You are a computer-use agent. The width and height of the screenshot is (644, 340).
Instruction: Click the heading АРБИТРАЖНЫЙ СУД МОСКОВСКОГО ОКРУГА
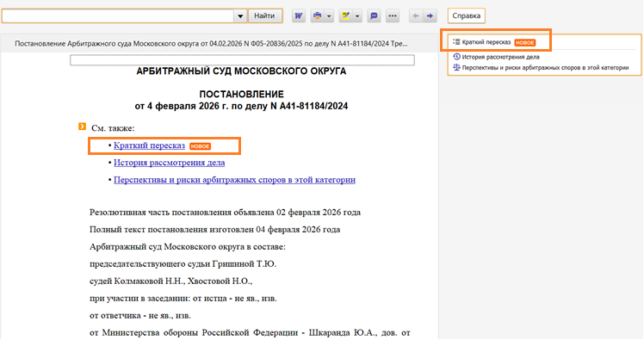point(241,71)
